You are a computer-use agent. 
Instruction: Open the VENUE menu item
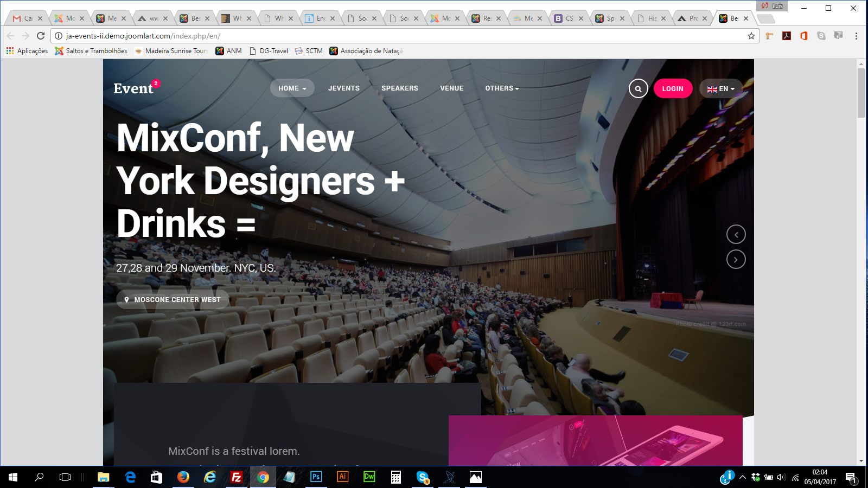[452, 88]
